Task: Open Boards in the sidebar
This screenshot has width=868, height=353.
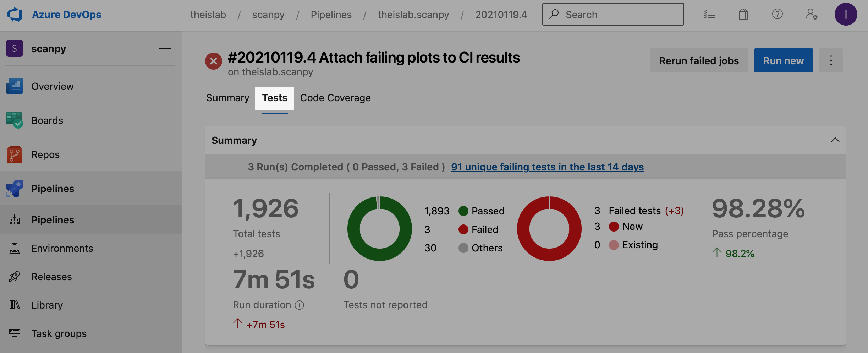Action: tap(47, 120)
